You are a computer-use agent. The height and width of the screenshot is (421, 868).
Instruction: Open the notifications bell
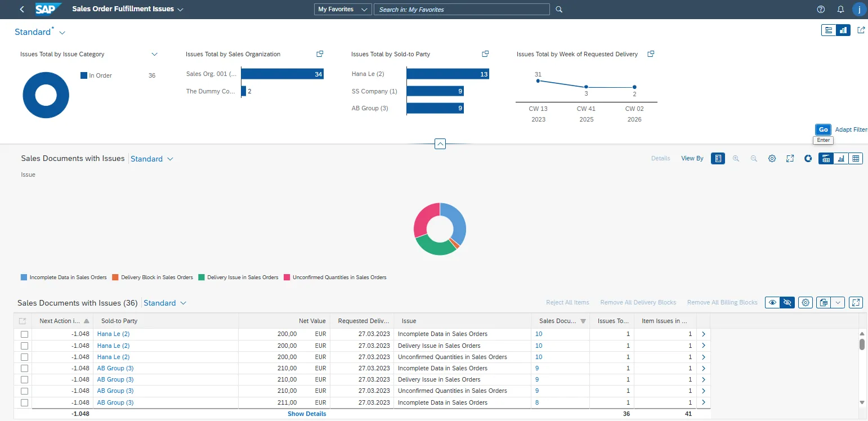[840, 10]
